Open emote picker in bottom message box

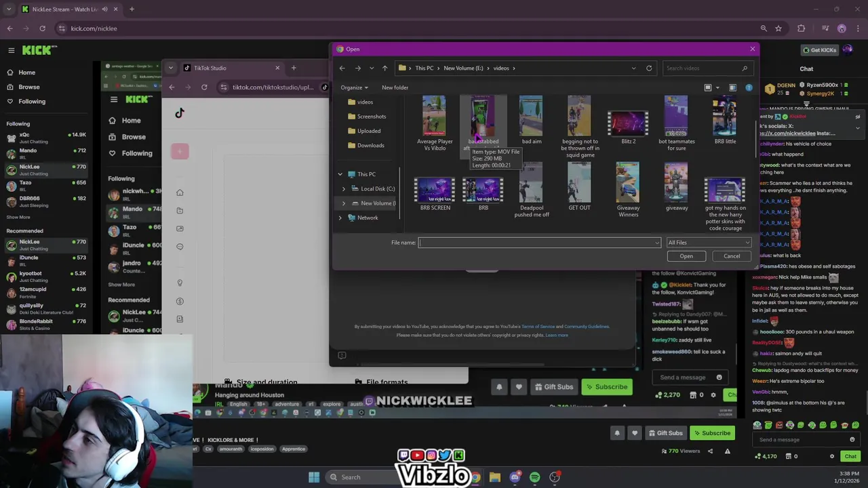[x=852, y=439]
